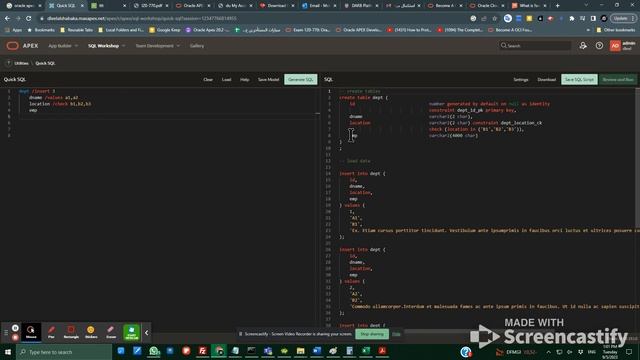640x360 pixels.
Task: Select the Screencastify Pen tool
Action: (51, 332)
